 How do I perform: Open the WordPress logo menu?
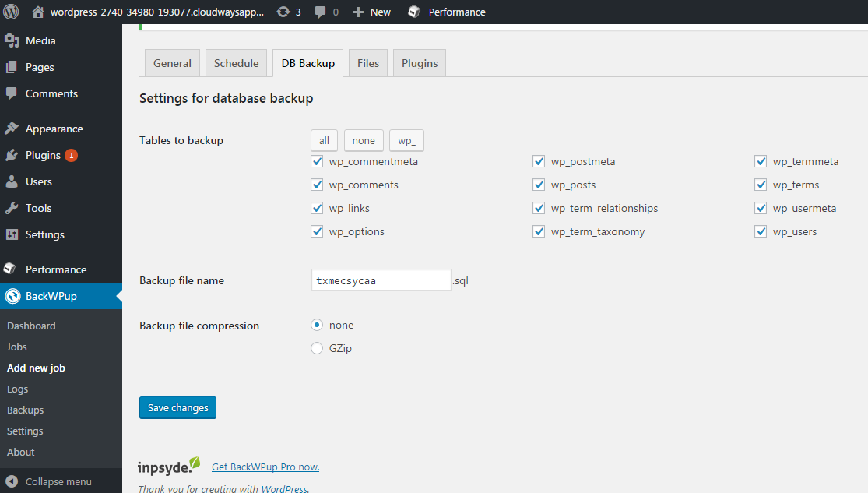[x=11, y=12]
